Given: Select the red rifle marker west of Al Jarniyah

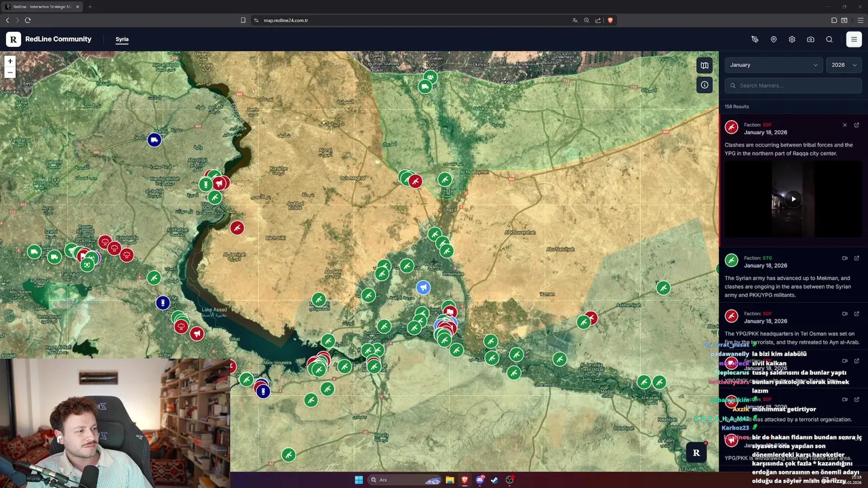Looking at the screenshot, I should [237, 228].
